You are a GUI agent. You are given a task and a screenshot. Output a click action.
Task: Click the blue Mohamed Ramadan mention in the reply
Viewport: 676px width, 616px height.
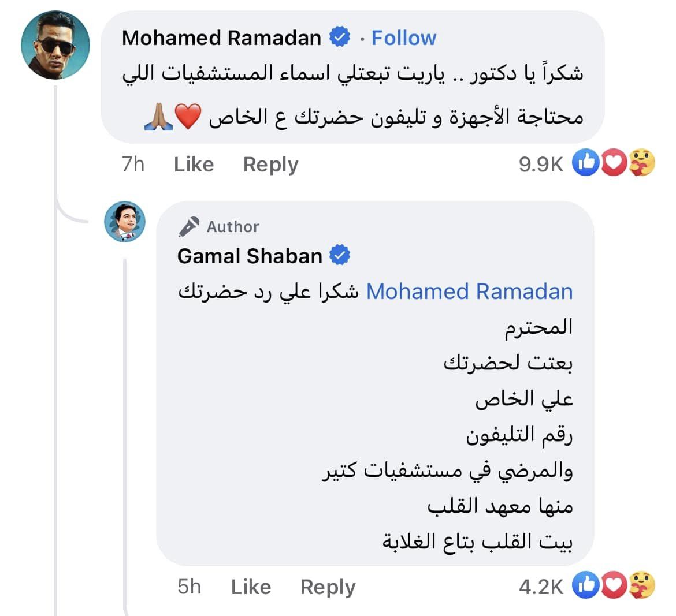tap(469, 292)
